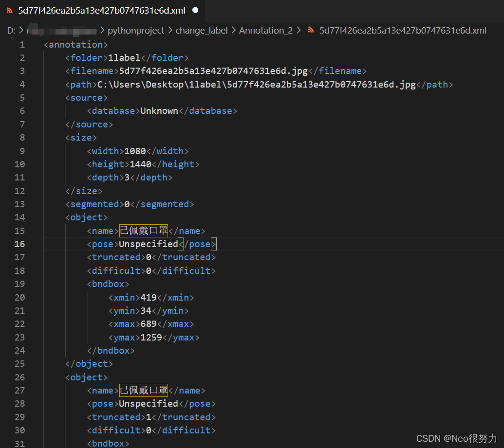504x448 pixels.
Task: Click the ymax value 1259
Action: pos(151,338)
